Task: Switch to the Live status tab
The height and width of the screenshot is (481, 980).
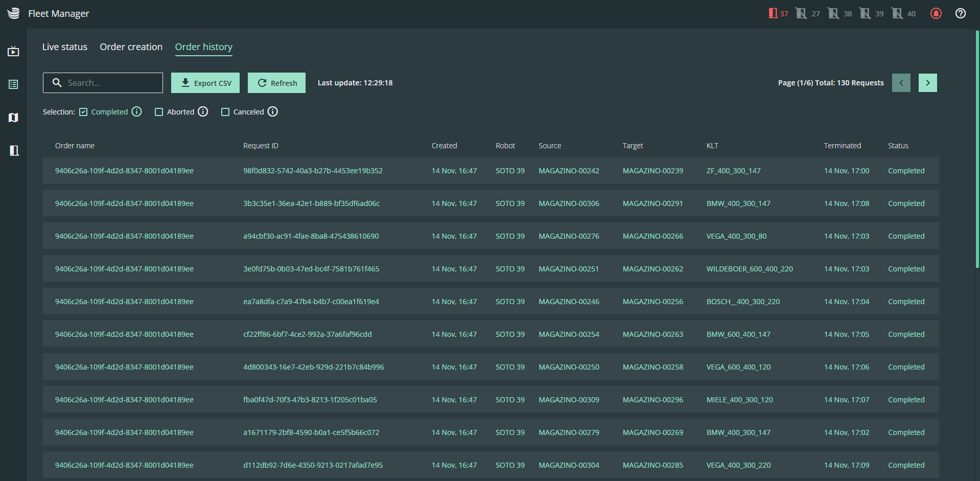Action: click(65, 47)
